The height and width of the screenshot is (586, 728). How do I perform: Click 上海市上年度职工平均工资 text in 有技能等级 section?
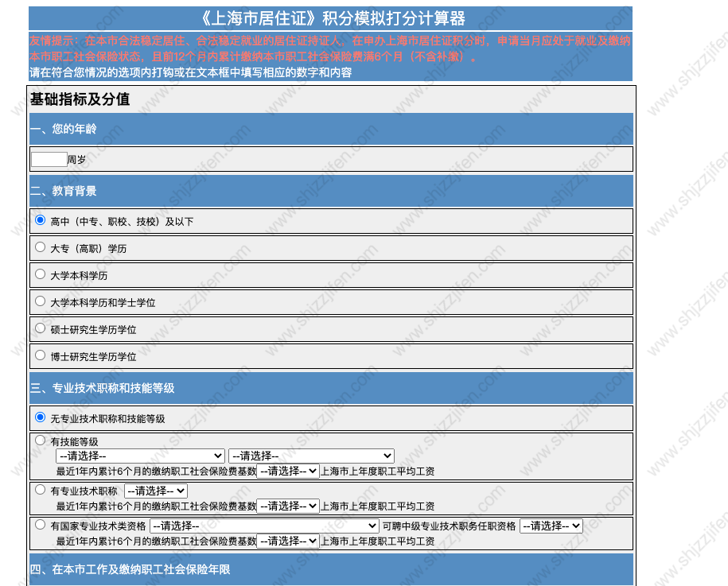pos(377,472)
